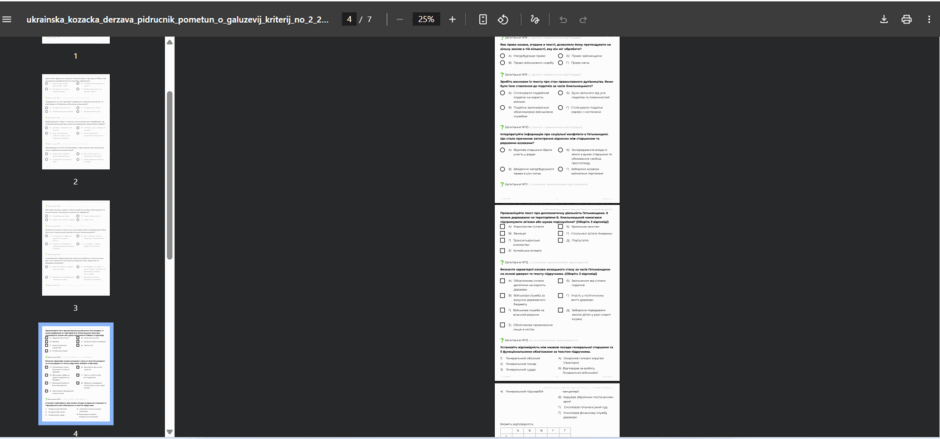Viewport: 940px width, 439px height.
Task: Click the zoom in plus icon
Action: [x=452, y=19]
